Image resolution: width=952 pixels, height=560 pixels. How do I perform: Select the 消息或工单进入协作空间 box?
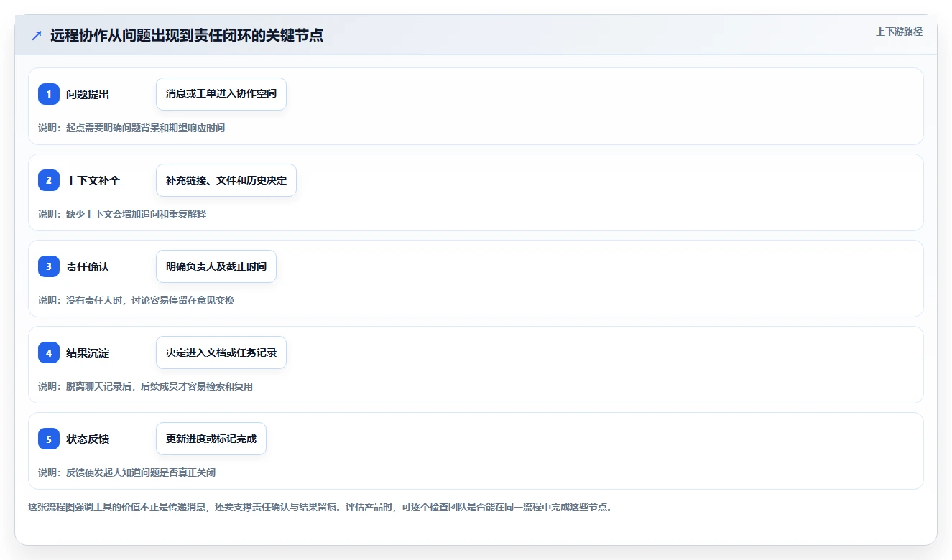click(221, 94)
